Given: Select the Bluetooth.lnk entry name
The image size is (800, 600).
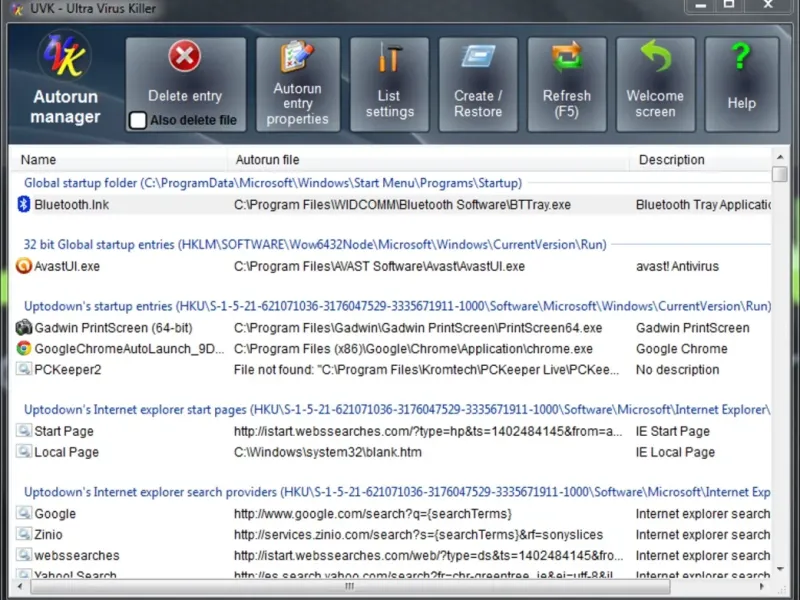Looking at the screenshot, I should 71,205.
